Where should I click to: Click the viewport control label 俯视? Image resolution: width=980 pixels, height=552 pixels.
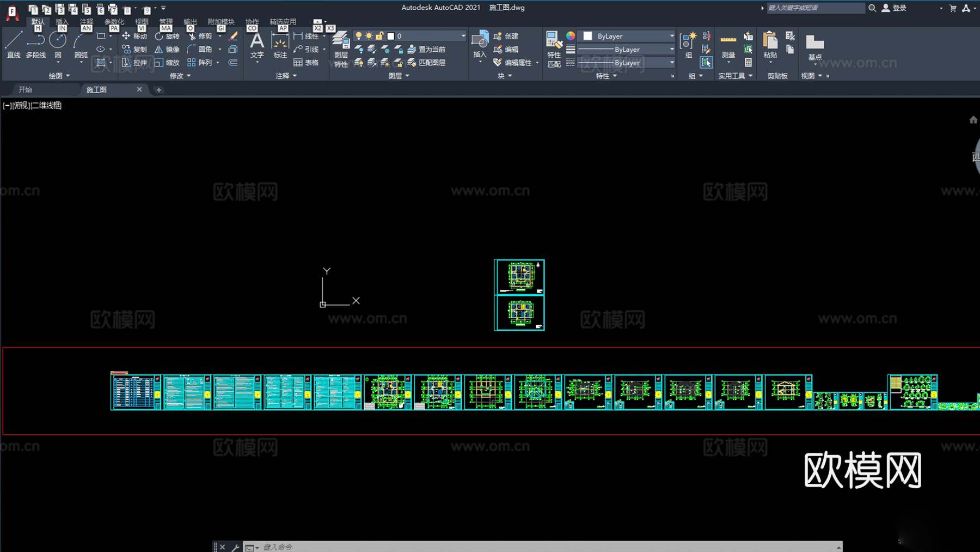coord(21,105)
